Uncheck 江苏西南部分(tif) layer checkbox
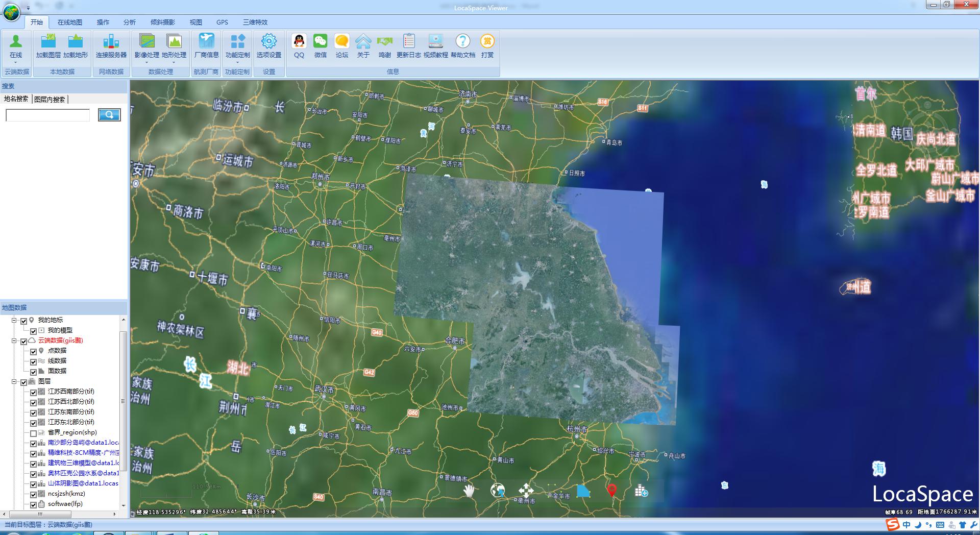The height and width of the screenshot is (535, 980). pos(33,393)
